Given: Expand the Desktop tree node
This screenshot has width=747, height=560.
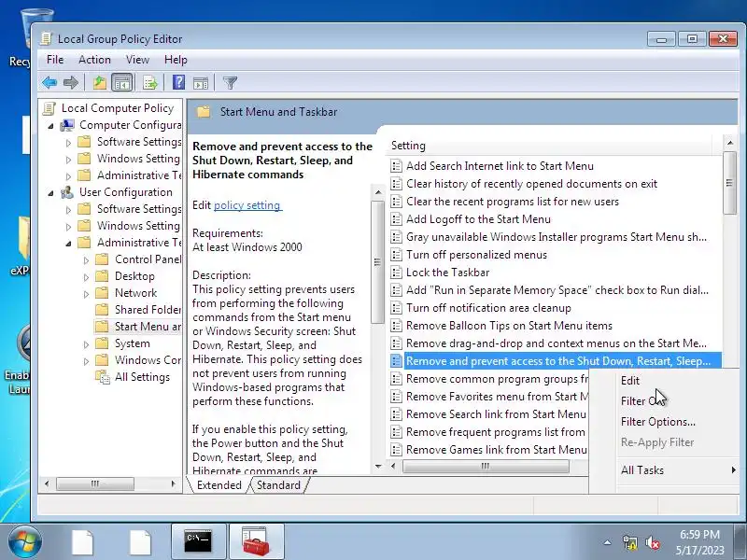Looking at the screenshot, I should (x=86, y=276).
